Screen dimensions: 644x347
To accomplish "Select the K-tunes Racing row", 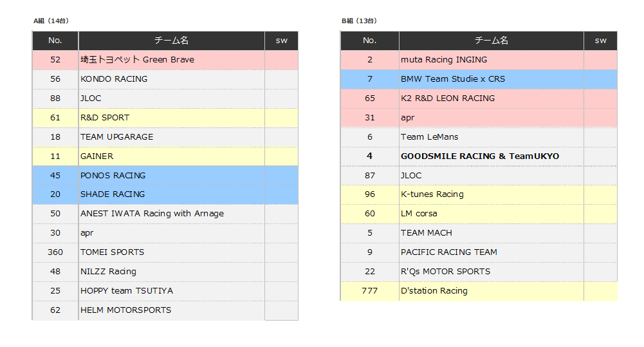I will click(x=432, y=194).
